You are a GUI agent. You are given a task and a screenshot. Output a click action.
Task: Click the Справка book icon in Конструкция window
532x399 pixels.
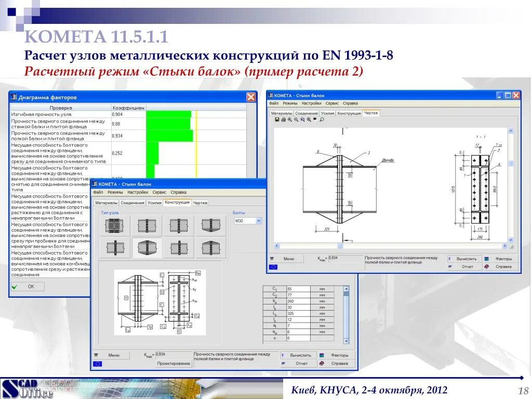click(x=322, y=363)
